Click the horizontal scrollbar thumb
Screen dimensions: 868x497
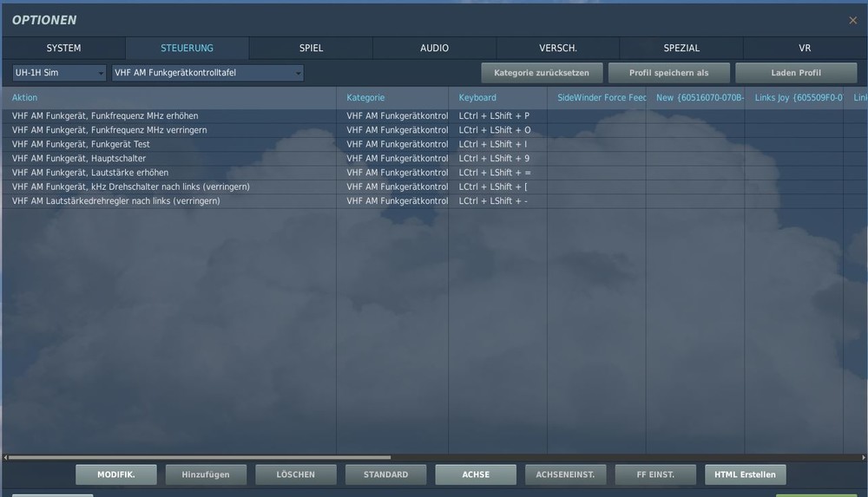coord(200,458)
